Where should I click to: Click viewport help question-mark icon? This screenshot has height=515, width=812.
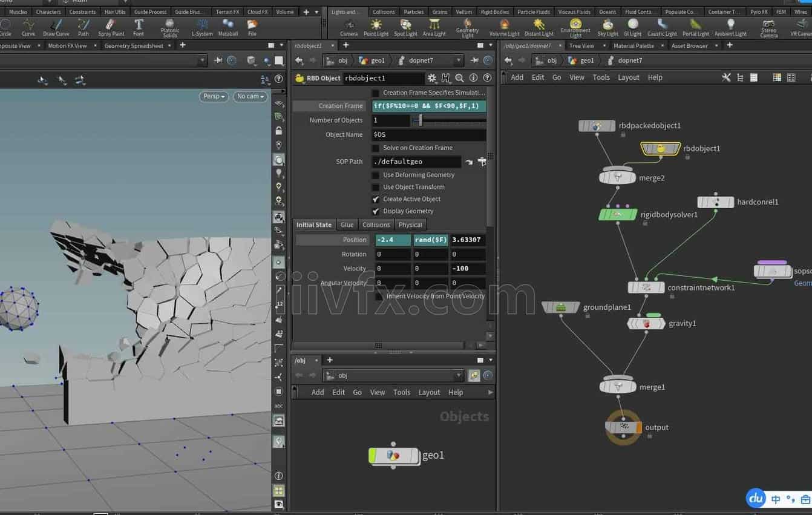pos(278,79)
